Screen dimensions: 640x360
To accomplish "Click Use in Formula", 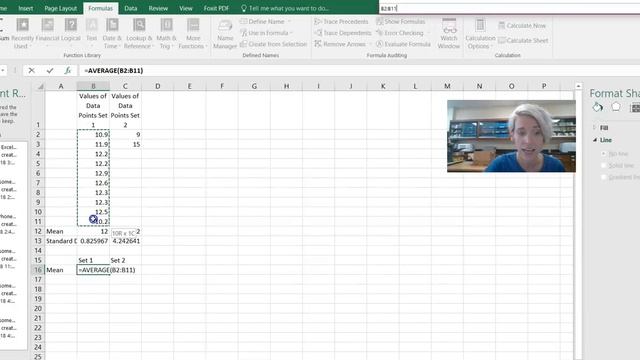I will [264, 33].
